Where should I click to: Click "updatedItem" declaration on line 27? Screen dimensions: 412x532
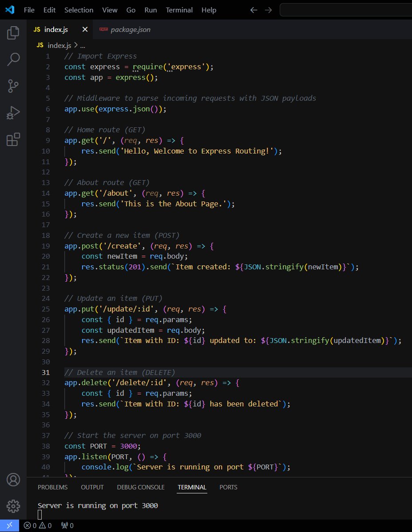click(x=131, y=330)
